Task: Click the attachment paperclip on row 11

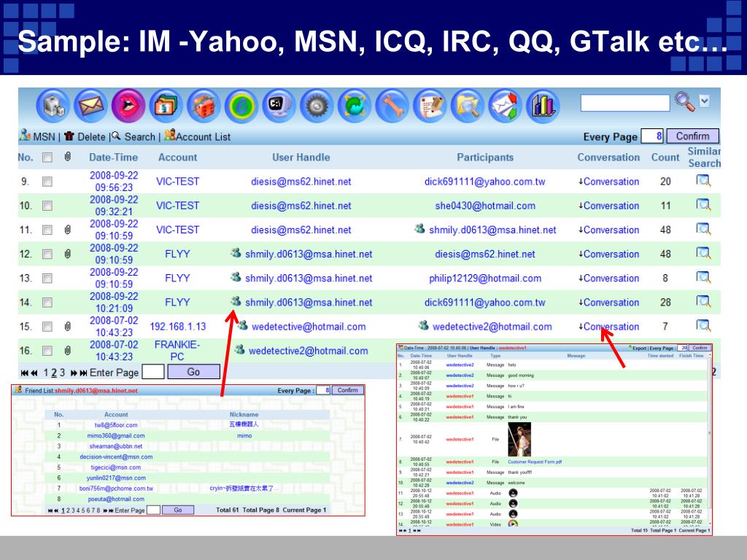Action: click(x=68, y=230)
